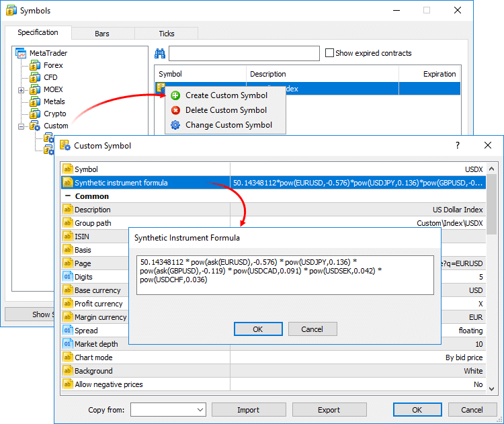Click the blue gear Change Custom Symbol icon

pos(175,125)
